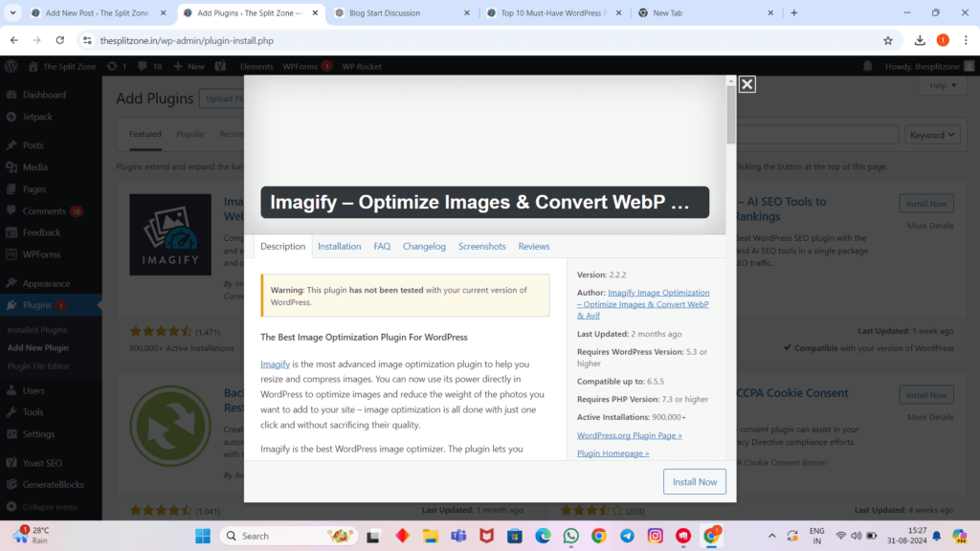Open the Imagify author link
This screenshot has height=551, width=980.
click(643, 303)
